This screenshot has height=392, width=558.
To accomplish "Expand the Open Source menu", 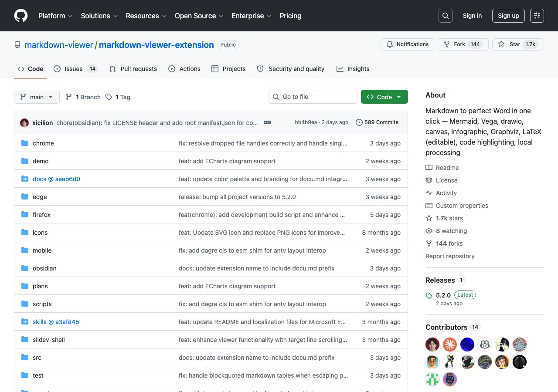I will 199,16.
